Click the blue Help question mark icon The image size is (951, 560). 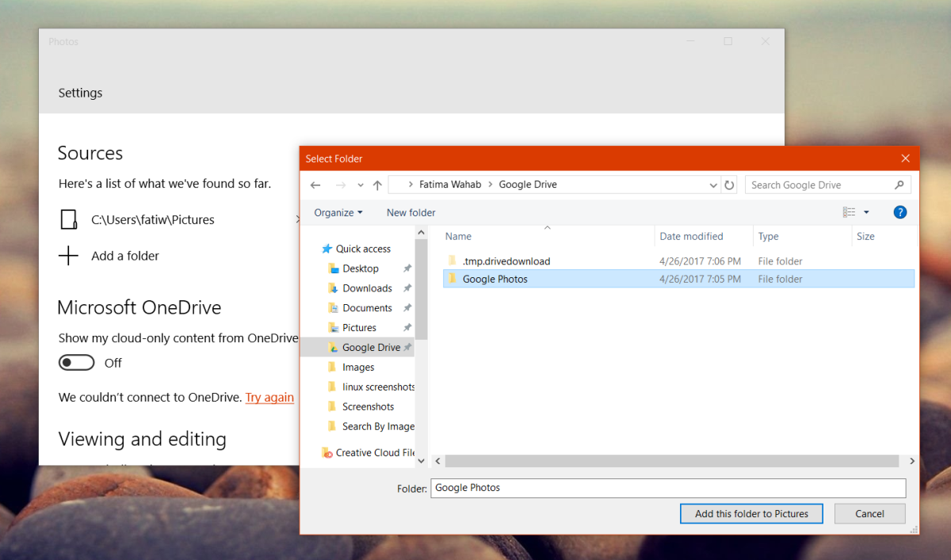(x=899, y=212)
